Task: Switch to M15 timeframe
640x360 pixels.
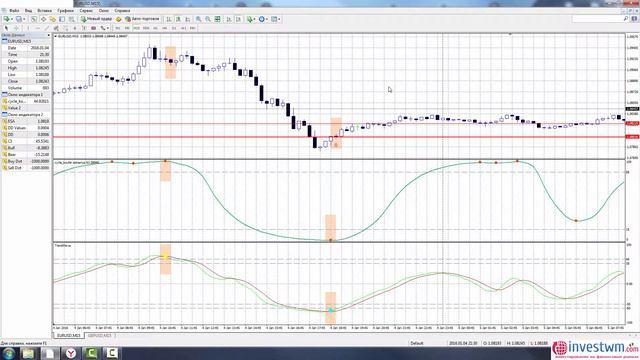Action: tap(136, 28)
